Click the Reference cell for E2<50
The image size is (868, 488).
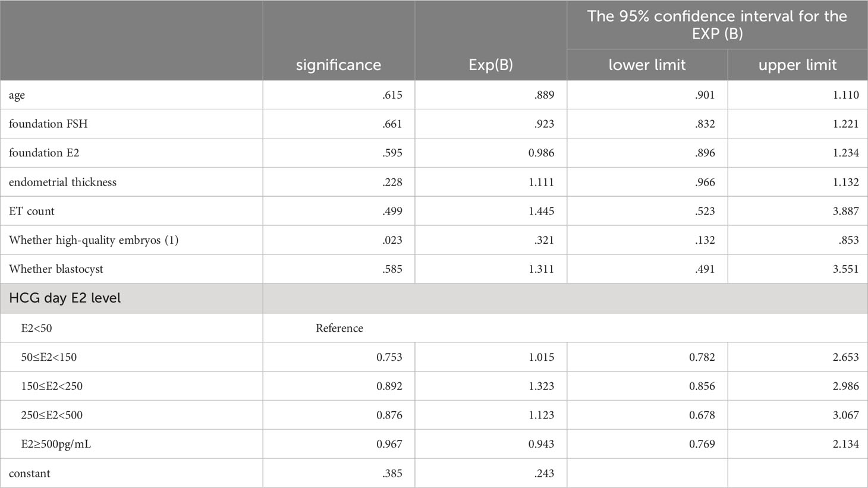(x=339, y=328)
